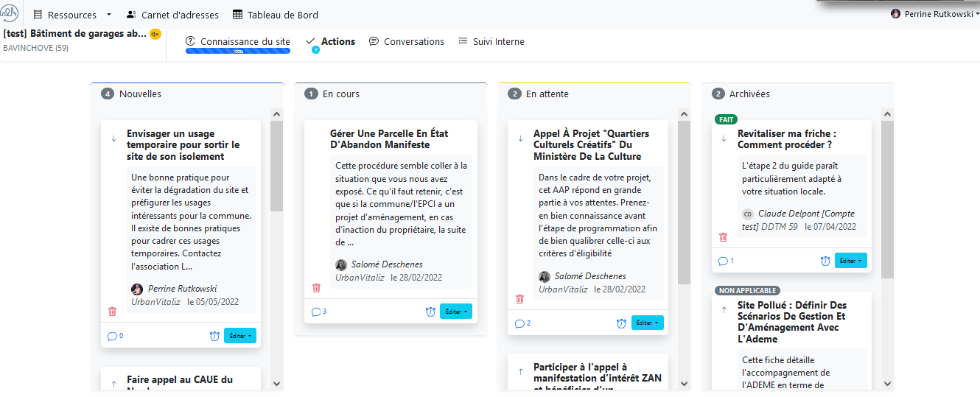Click up arrow on 'Site Pollué' archived card

point(724,310)
